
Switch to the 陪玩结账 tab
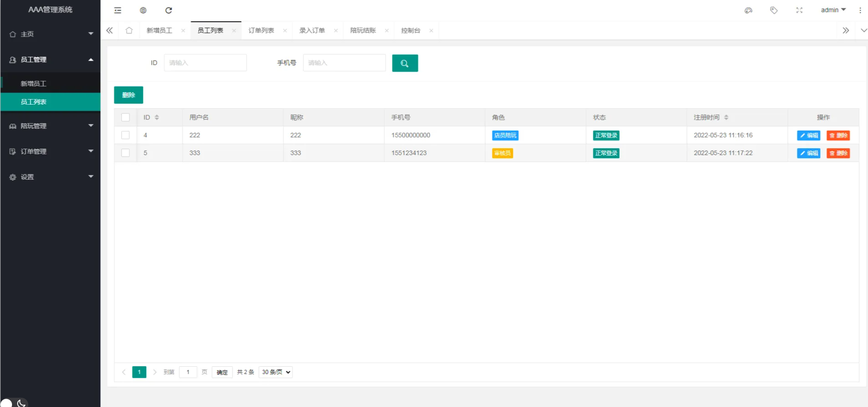(x=363, y=31)
